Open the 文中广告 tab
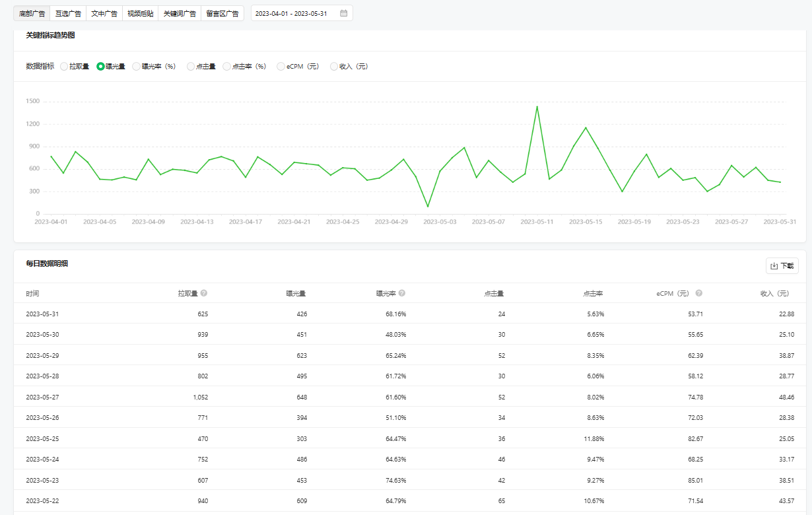The height and width of the screenshot is (515, 812). click(104, 13)
